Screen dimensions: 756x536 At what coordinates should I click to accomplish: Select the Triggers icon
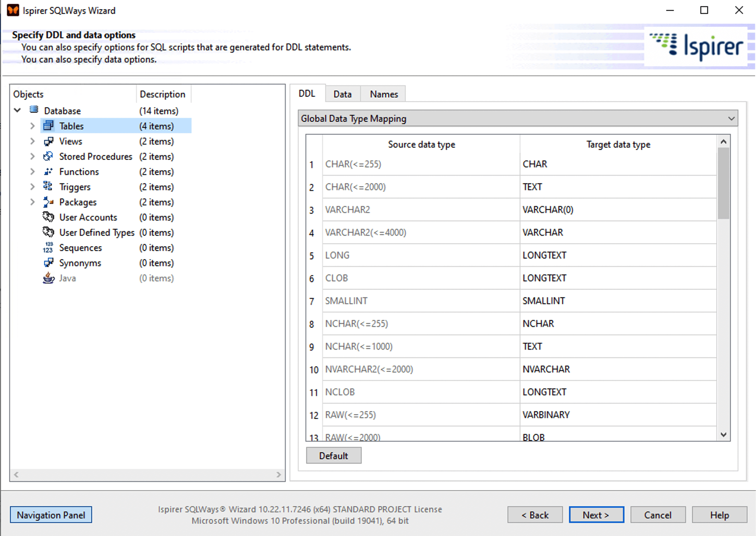click(48, 187)
